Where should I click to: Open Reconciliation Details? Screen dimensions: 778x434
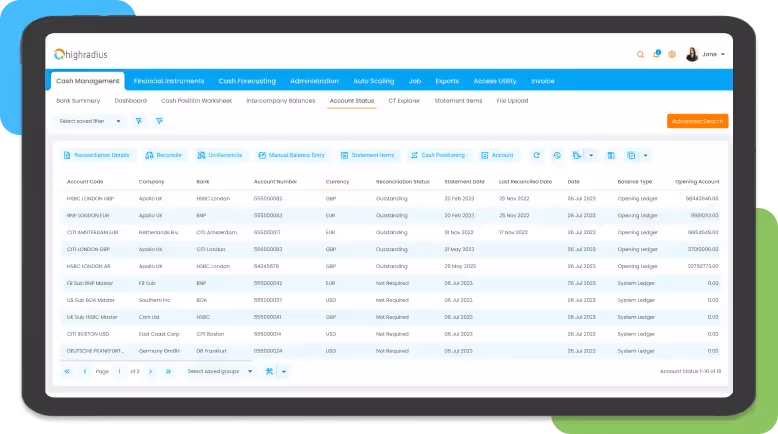[96, 155]
